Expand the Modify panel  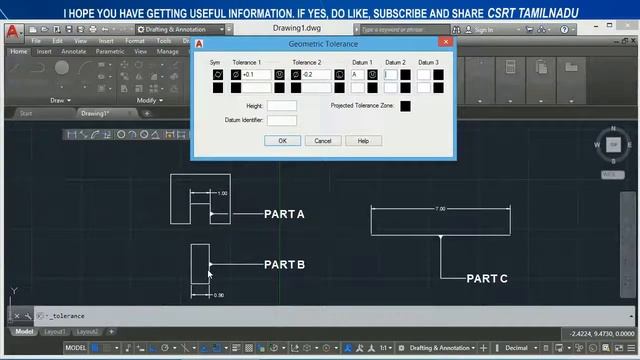(x=149, y=100)
